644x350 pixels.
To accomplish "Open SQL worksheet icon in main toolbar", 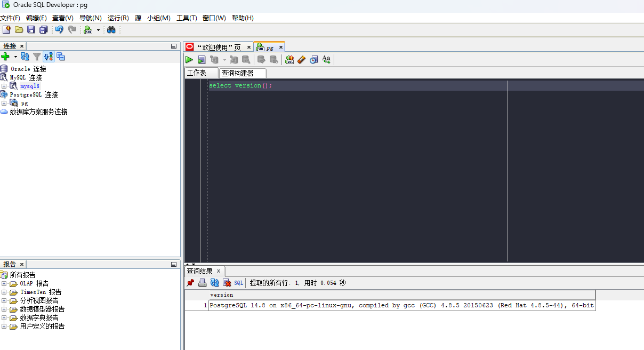I will [88, 30].
